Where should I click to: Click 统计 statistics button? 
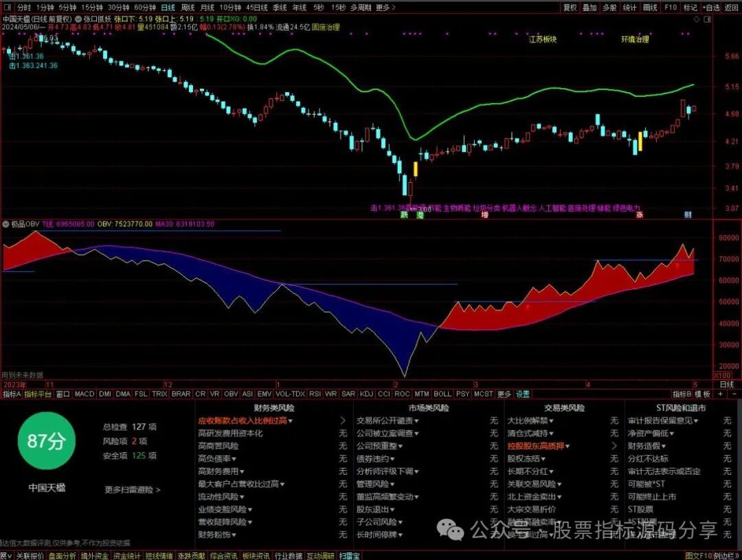coord(630,8)
